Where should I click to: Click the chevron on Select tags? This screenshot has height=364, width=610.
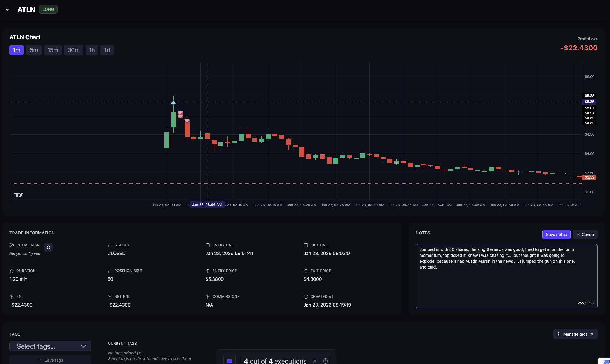click(x=84, y=346)
